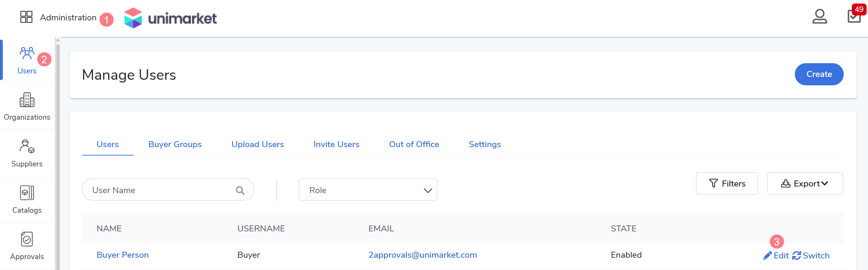Open the Export dropdown menu
This screenshot has height=270, width=868.
click(x=805, y=184)
